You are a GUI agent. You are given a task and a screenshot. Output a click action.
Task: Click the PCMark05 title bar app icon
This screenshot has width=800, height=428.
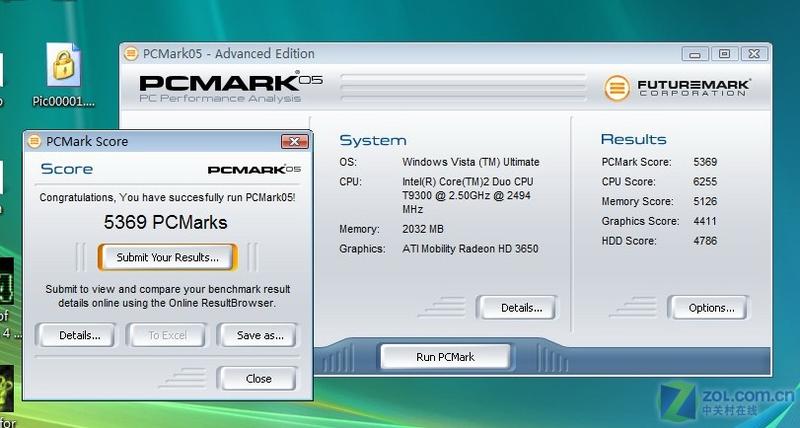click(131, 54)
